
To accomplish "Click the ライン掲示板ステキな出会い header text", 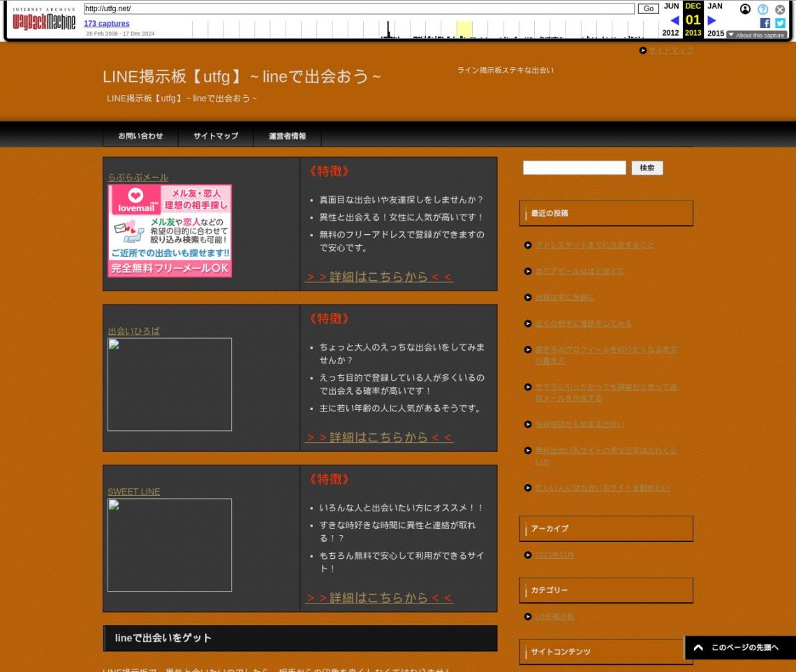I will pos(505,70).
